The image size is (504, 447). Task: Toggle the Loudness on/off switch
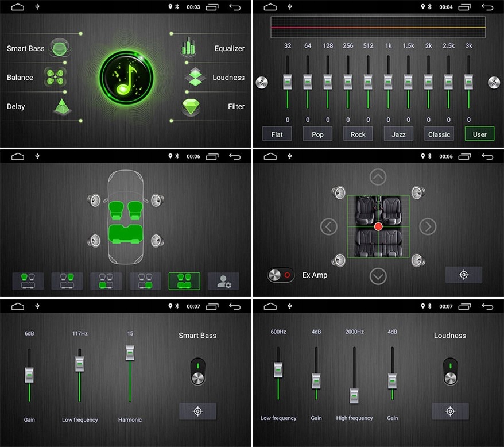tap(450, 371)
